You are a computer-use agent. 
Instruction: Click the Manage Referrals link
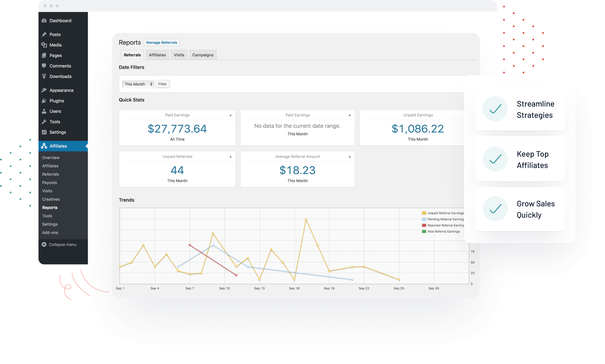[161, 42]
